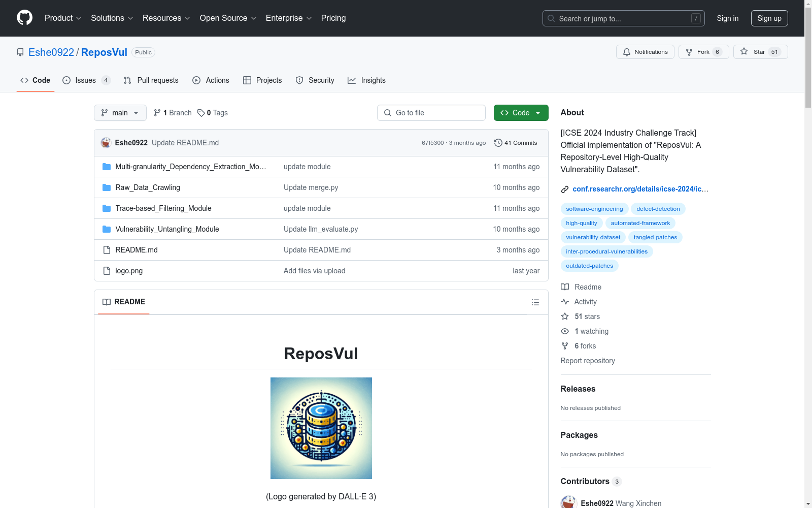Open commit hash 67f5300
812x508 pixels.
pyautogui.click(x=432, y=143)
